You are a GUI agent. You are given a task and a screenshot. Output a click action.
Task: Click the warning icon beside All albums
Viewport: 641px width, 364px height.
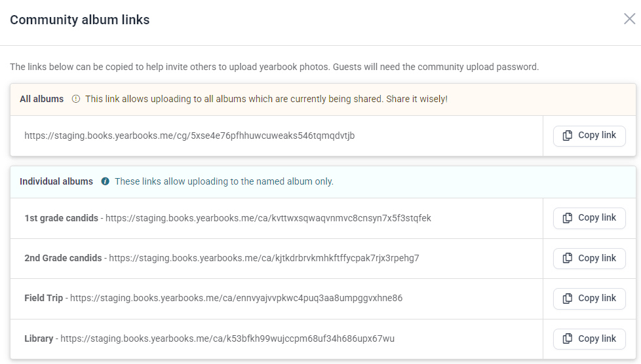pos(76,99)
